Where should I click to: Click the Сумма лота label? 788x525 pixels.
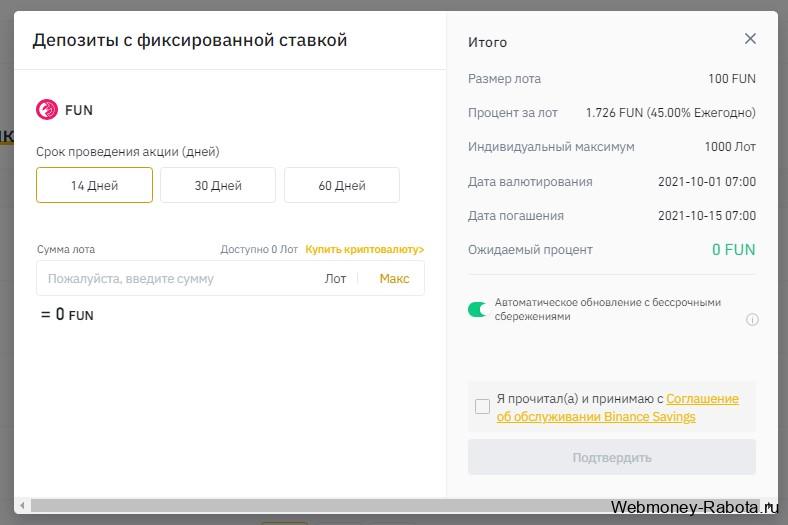(x=66, y=249)
